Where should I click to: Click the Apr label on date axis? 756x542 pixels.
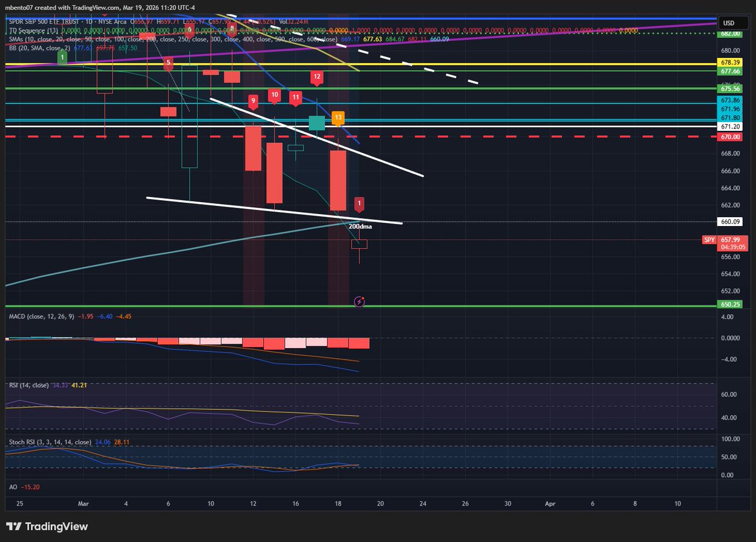pos(550,504)
